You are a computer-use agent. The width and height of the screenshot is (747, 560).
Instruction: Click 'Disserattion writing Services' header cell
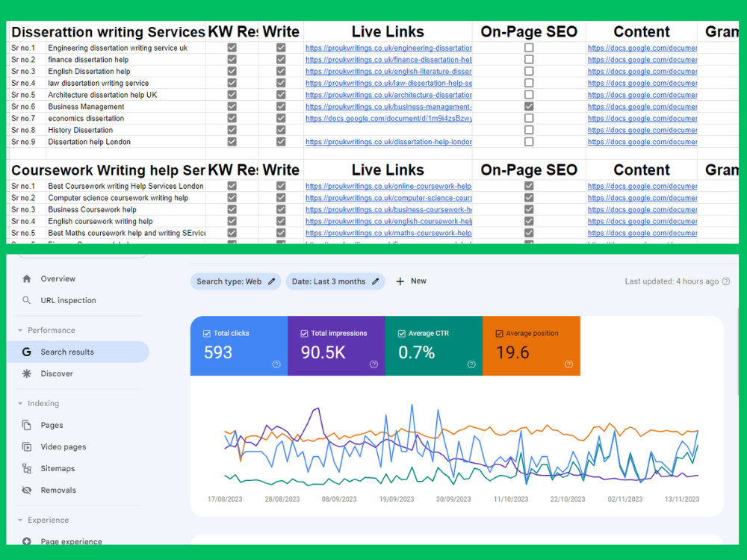coord(108,31)
